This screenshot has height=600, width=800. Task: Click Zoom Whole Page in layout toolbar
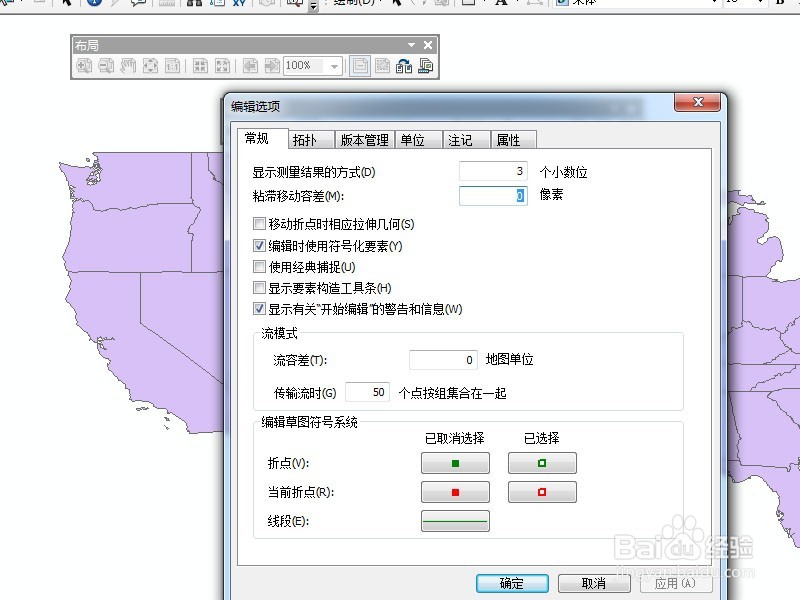coord(151,66)
